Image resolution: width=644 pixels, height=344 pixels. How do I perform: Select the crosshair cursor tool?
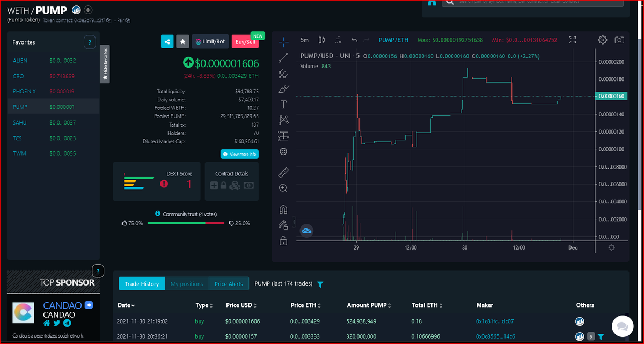coord(284,41)
